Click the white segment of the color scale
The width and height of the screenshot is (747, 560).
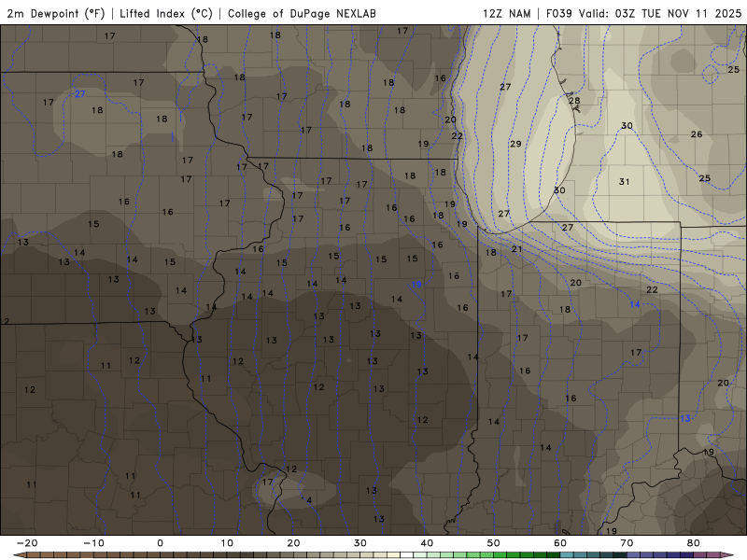tap(406, 555)
